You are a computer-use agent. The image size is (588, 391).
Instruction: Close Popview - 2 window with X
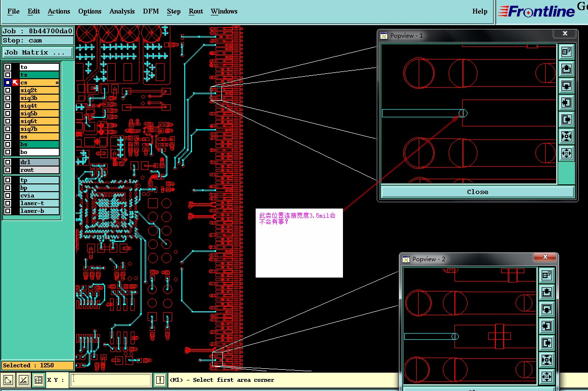[545, 257]
